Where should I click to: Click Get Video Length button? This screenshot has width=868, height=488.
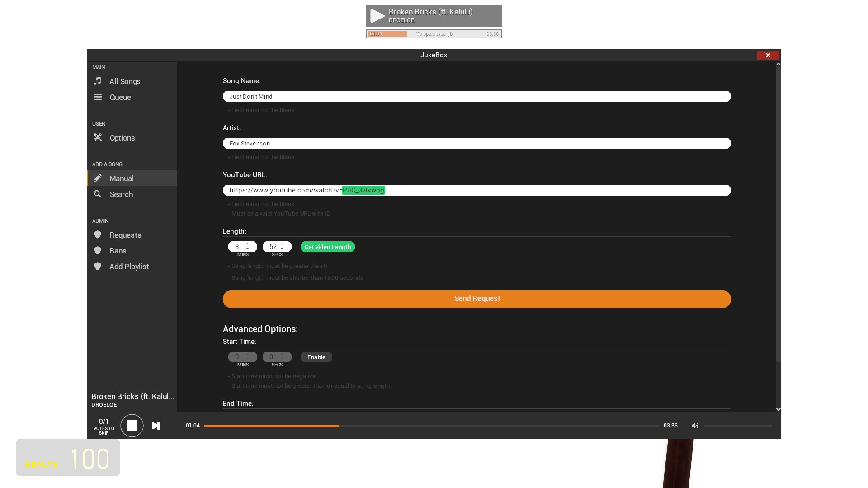[328, 247]
